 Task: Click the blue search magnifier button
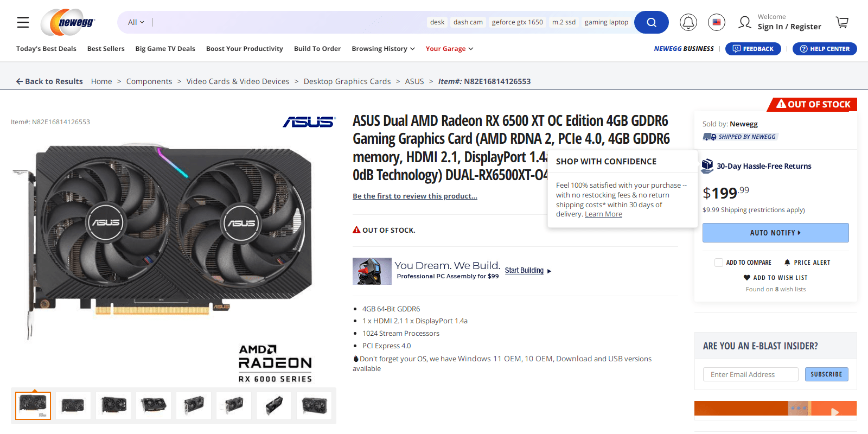[652, 22]
